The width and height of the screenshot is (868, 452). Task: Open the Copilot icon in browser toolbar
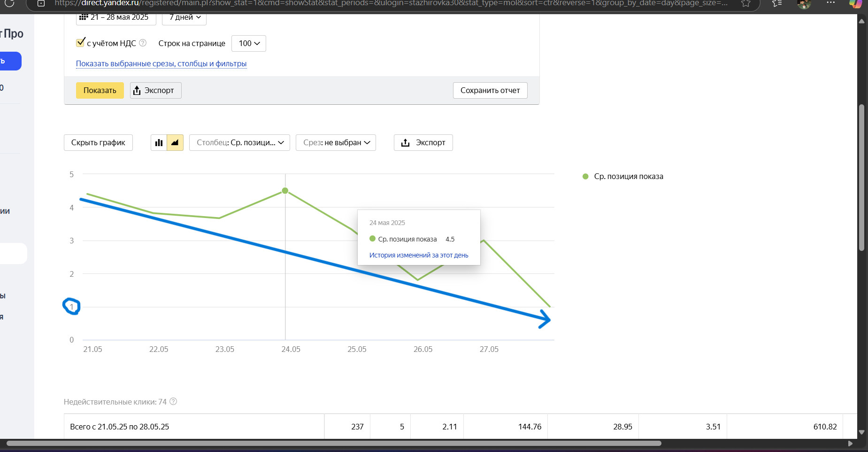point(855,3)
